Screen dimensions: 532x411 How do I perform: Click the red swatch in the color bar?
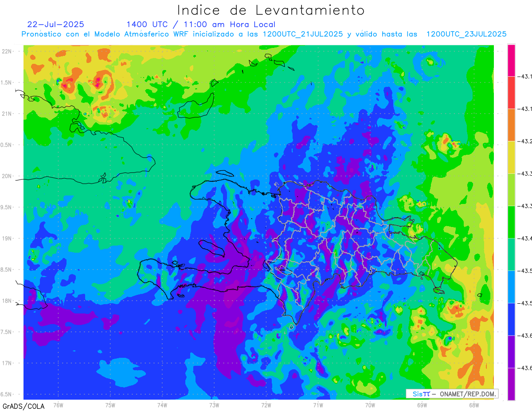click(511, 93)
